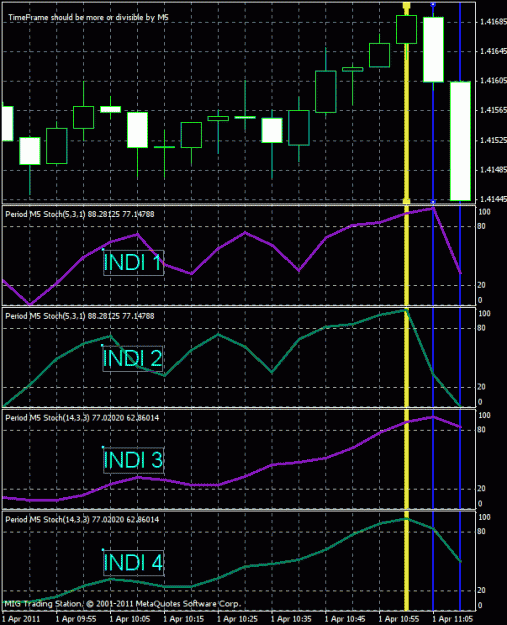The width and height of the screenshot is (507, 625).
Task: Click the 1.41445 price label
Action: point(493,199)
